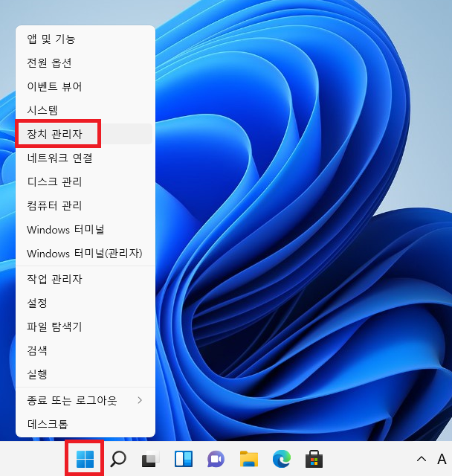452x476 pixels.
Task: Open 네트워크 연결 menu entry
Action: pos(85,158)
